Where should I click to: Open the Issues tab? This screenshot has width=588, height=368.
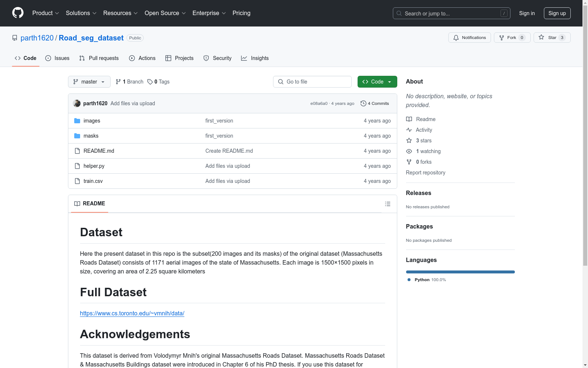(57, 58)
